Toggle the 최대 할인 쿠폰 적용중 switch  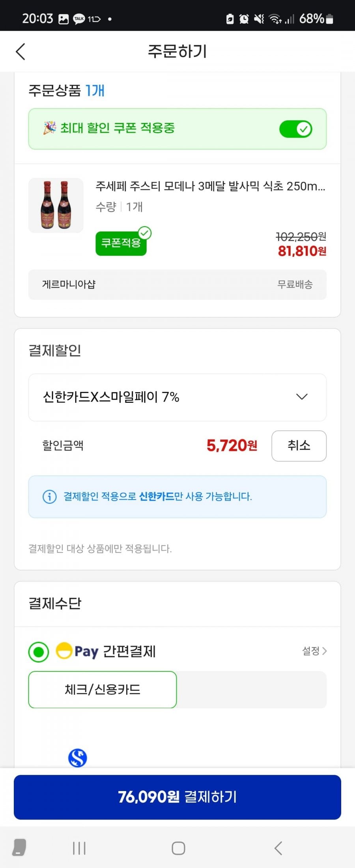point(295,129)
